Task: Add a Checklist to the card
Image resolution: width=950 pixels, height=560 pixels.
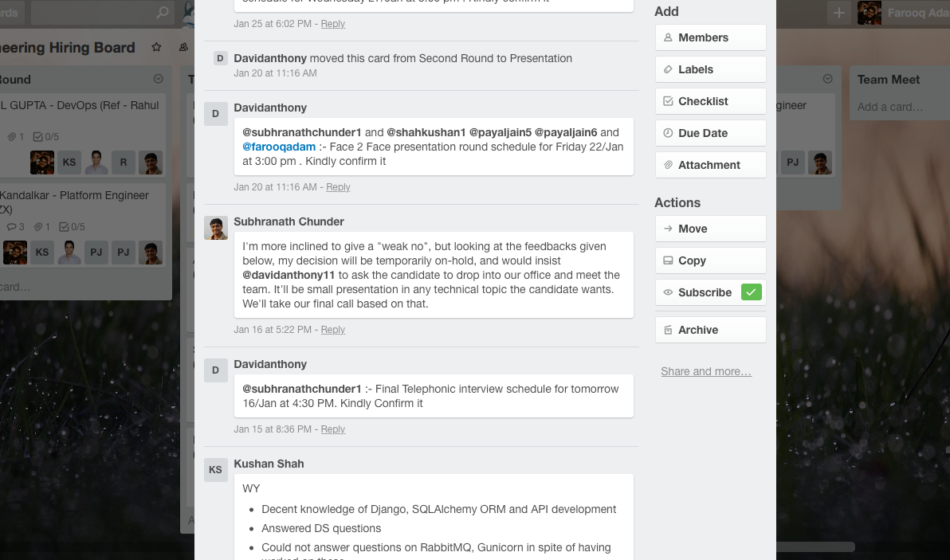Action: click(x=710, y=101)
